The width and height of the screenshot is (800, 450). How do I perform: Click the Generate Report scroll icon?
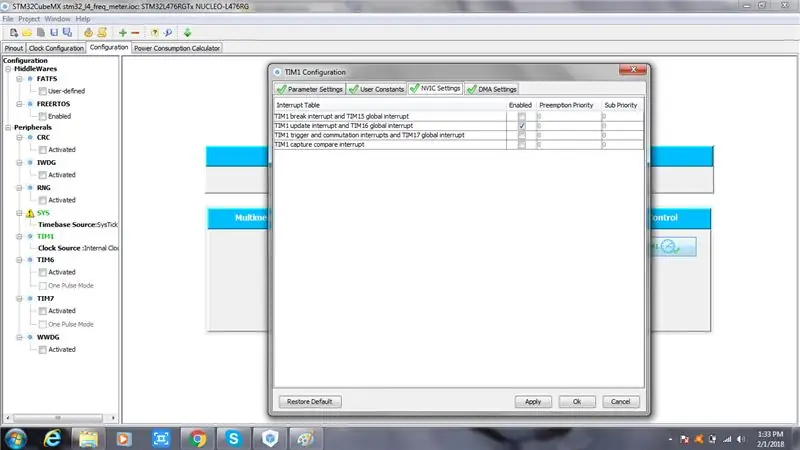click(x=102, y=33)
